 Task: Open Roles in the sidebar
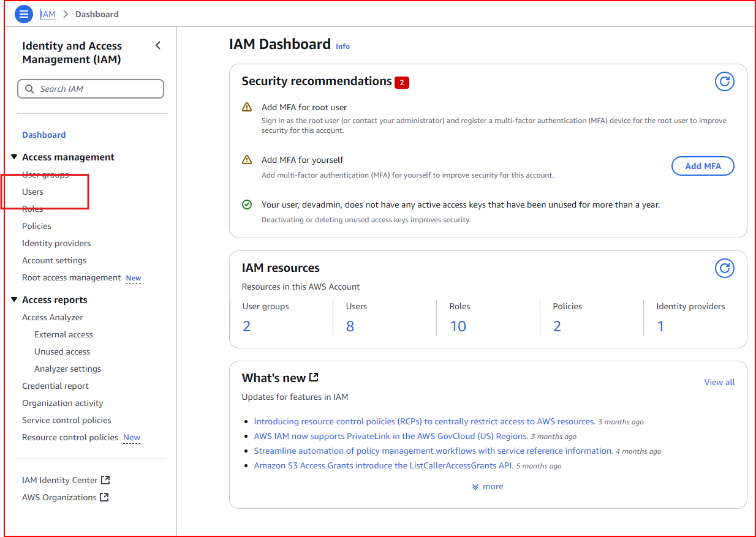click(x=32, y=209)
